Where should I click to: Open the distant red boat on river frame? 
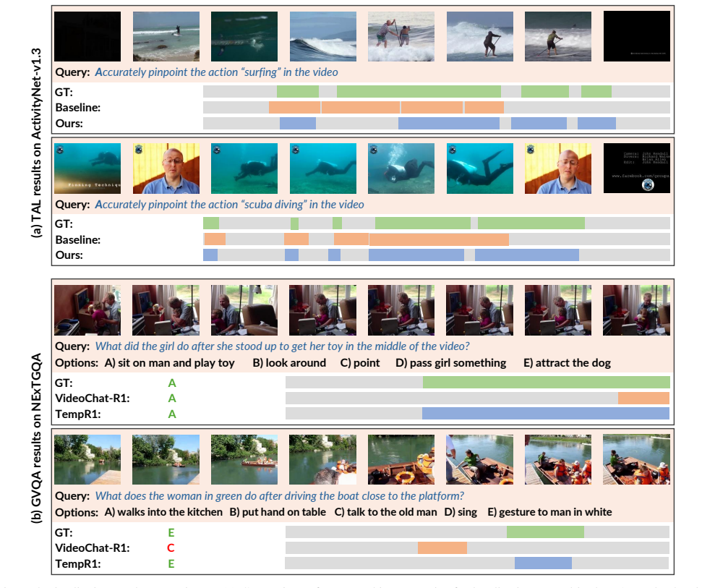(x=244, y=459)
